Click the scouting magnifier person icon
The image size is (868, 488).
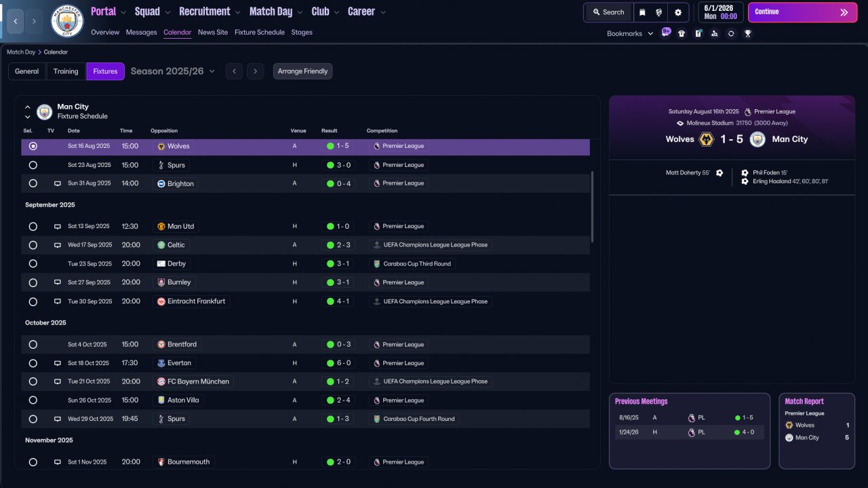tap(715, 33)
